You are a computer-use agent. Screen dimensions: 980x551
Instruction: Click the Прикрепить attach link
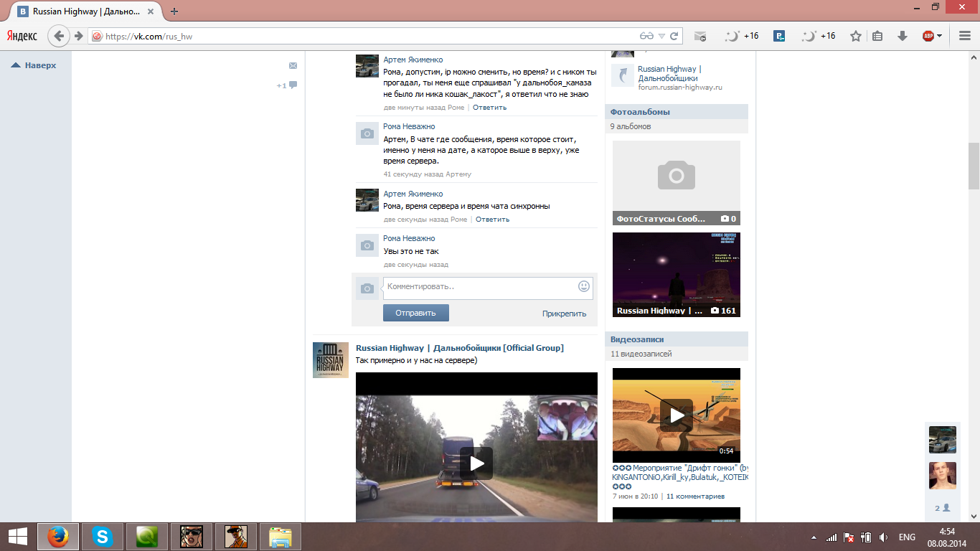(x=564, y=314)
